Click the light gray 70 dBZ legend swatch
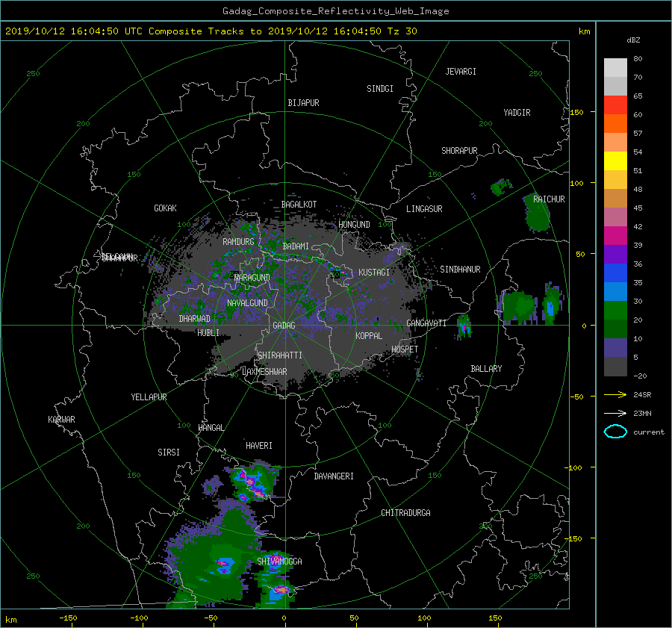Screen dimensions: 672x628 [615, 68]
